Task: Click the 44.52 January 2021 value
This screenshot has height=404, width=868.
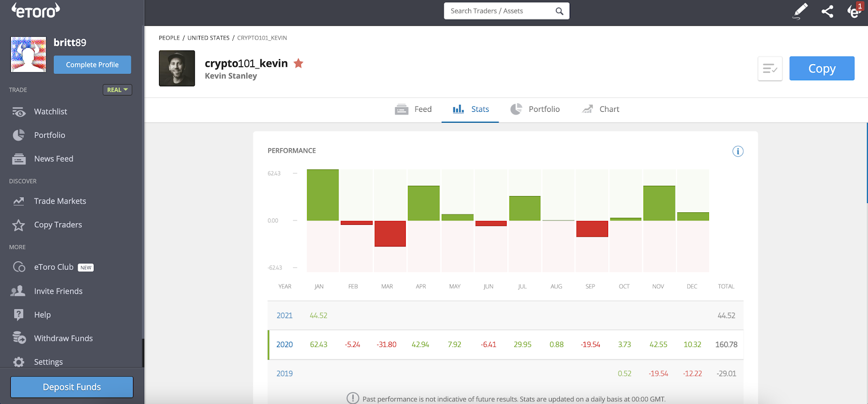Action: coord(318,315)
